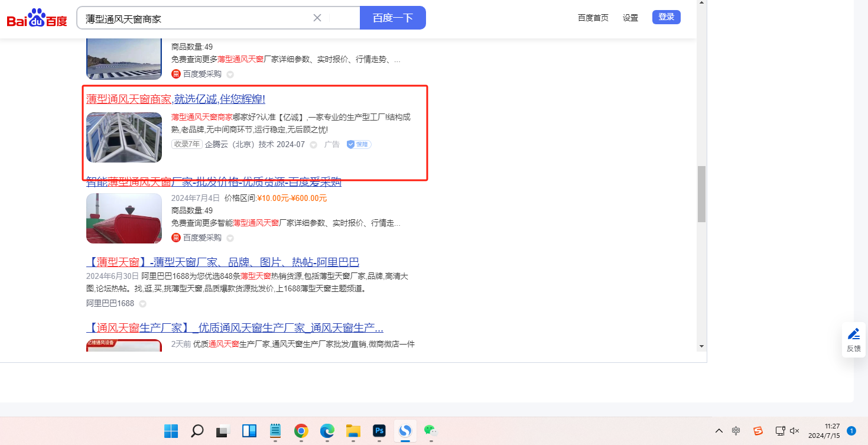This screenshot has height=445, width=868.
Task: Click the red ventilator skylight thumbnail
Action: coord(124,218)
